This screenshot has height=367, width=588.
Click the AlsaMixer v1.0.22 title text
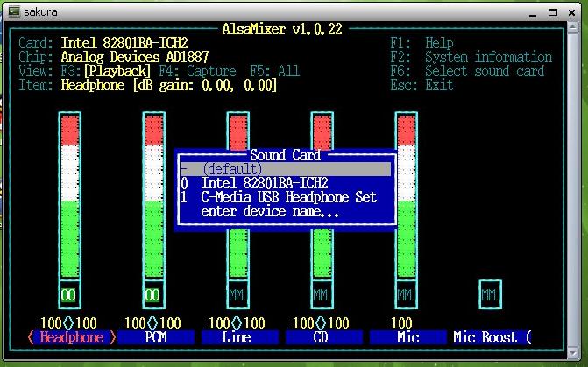point(282,29)
